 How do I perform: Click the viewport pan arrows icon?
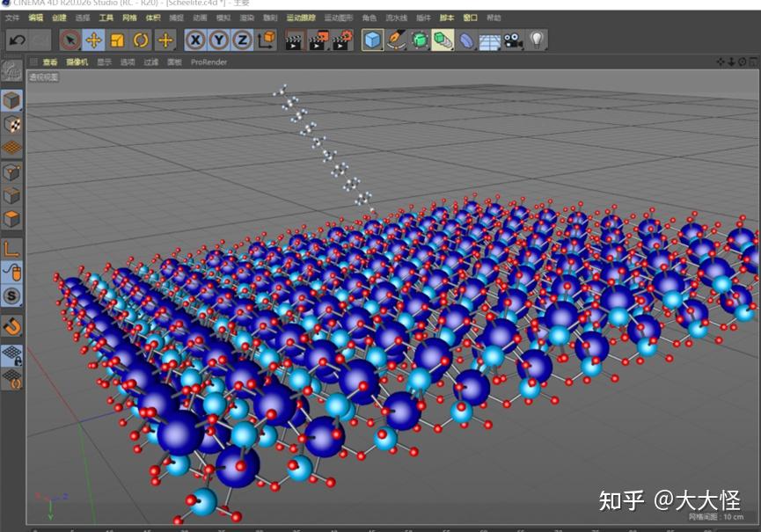721,62
